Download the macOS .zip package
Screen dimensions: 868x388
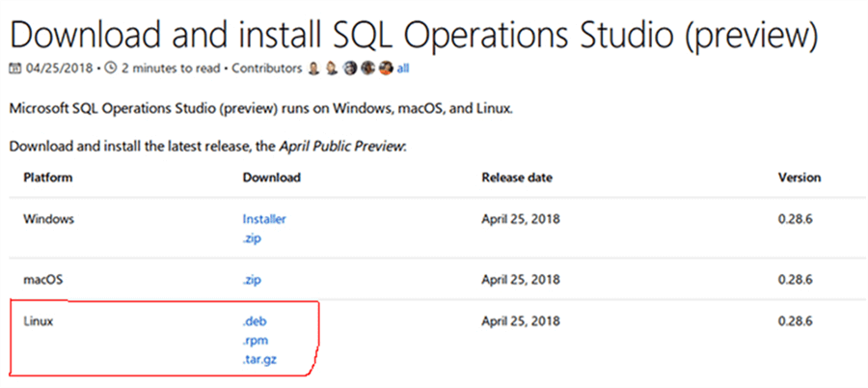[x=252, y=280]
